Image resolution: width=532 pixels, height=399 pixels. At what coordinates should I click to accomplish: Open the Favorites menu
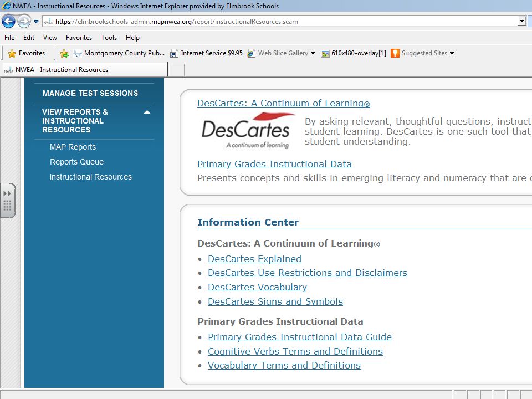tap(79, 38)
